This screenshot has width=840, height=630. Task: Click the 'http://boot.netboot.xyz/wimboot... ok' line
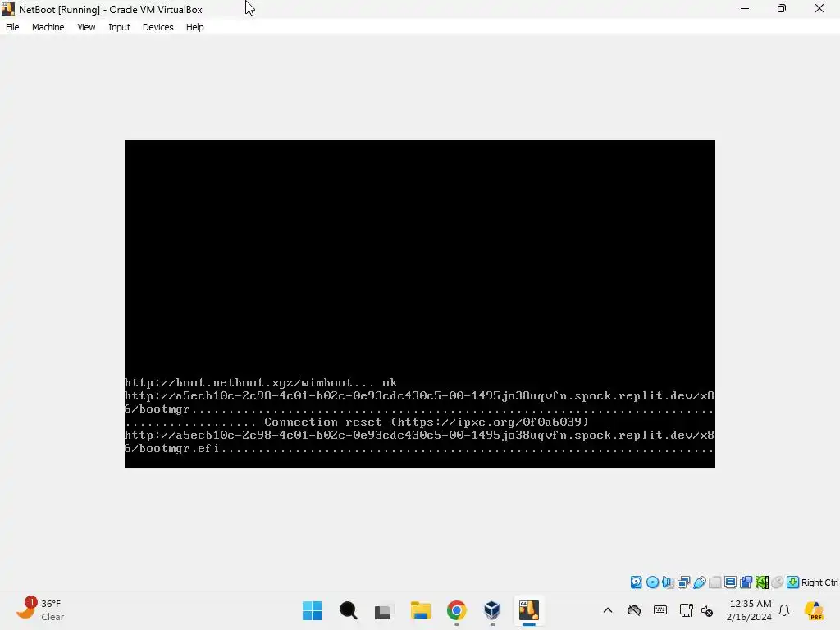tap(260, 382)
